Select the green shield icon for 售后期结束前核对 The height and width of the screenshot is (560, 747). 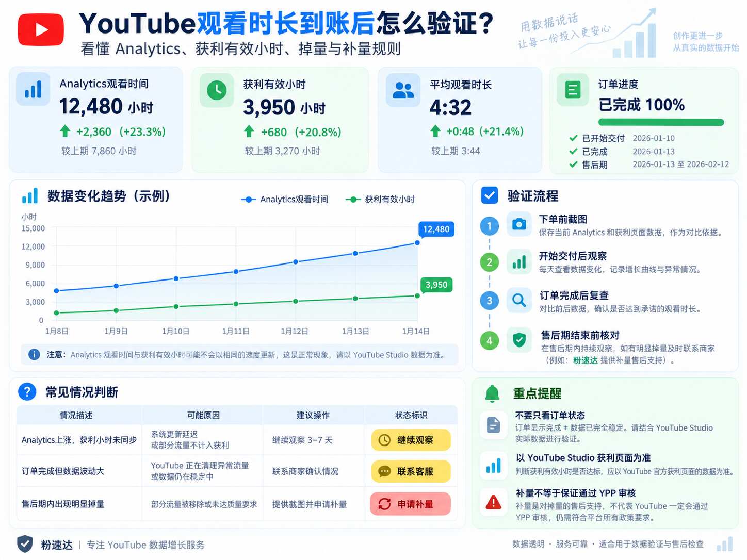[519, 340]
